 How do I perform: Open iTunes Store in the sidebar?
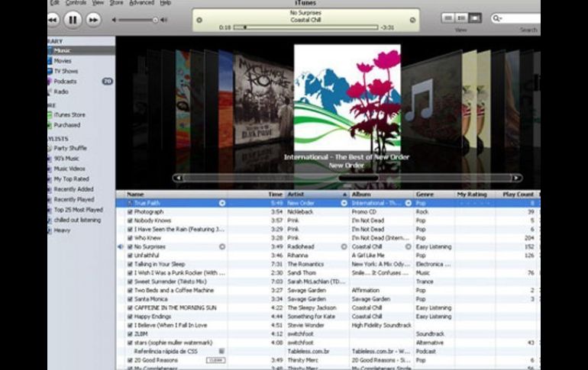(69, 114)
